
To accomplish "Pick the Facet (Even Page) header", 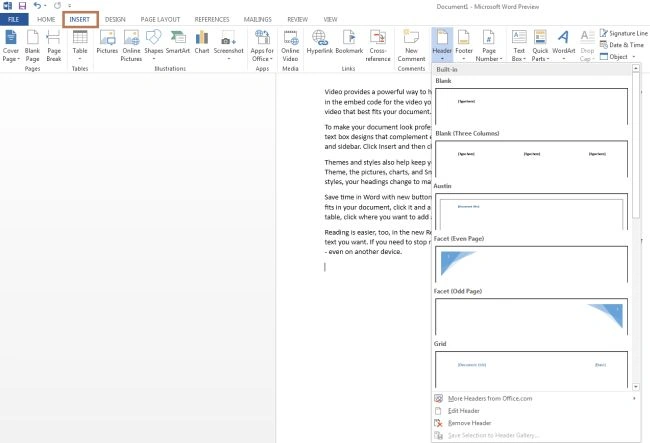I will coord(531,264).
